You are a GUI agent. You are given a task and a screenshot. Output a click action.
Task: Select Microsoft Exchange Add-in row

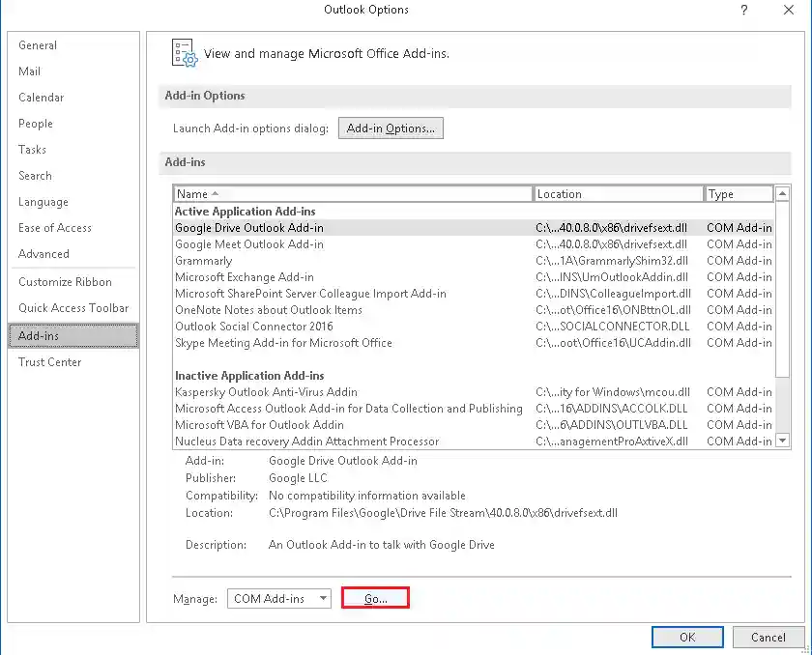click(474, 277)
